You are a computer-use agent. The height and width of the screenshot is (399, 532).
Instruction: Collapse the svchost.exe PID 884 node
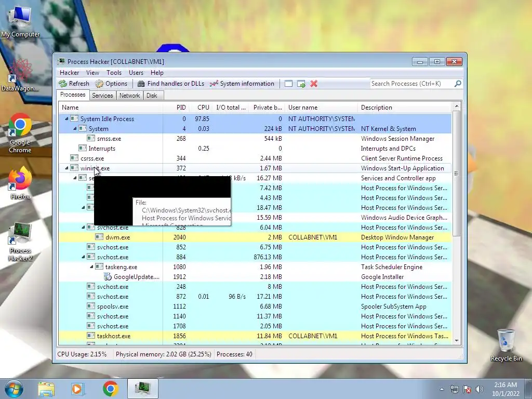pos(83,257)
